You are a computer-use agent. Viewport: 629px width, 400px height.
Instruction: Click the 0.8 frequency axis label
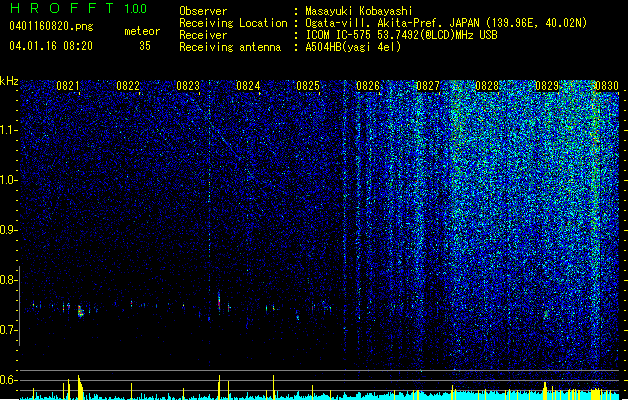tap(8, 280)
